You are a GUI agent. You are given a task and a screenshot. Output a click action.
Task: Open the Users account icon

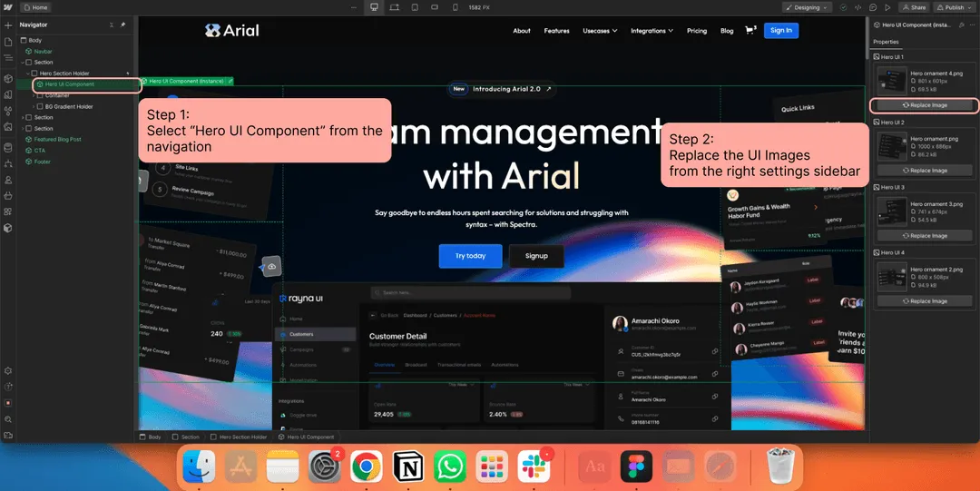7,180
